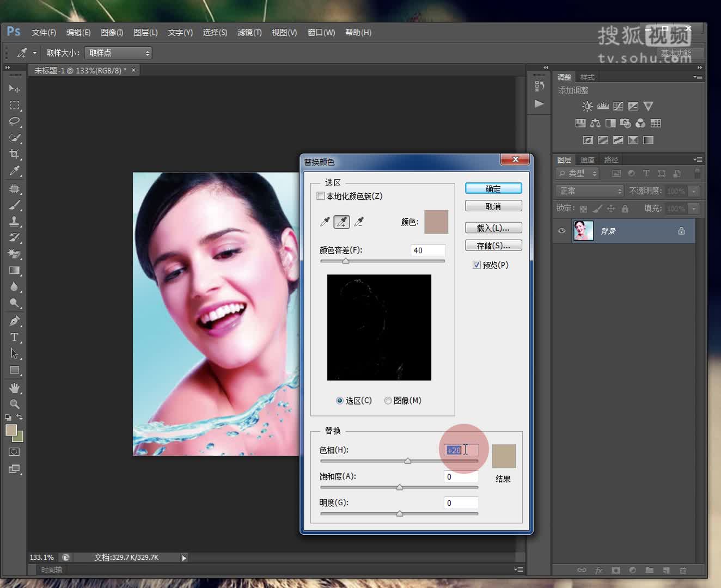Open the tool preset picker arrow
The height and width of the screenshot is (588, 721).
[35, 53]
